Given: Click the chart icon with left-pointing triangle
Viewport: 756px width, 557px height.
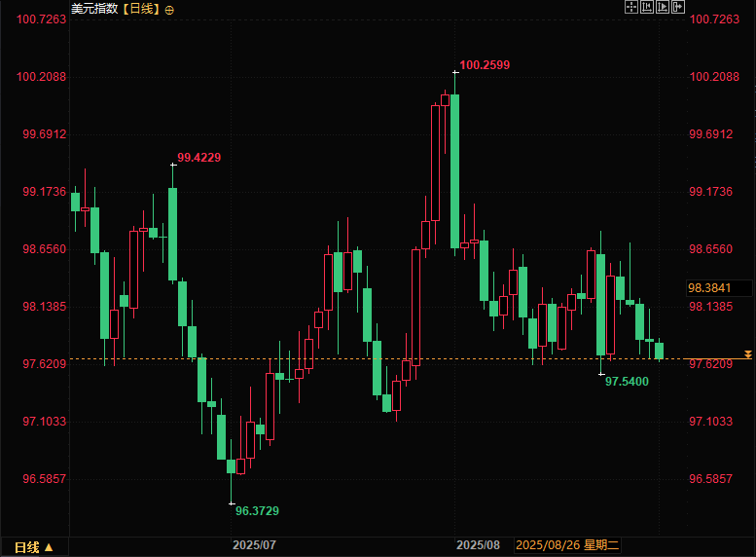Looking at the screenshot, I should tap(647, 7).
